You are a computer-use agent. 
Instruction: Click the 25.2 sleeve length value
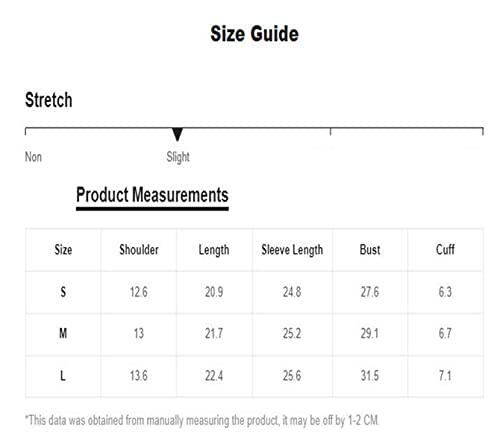292,333
